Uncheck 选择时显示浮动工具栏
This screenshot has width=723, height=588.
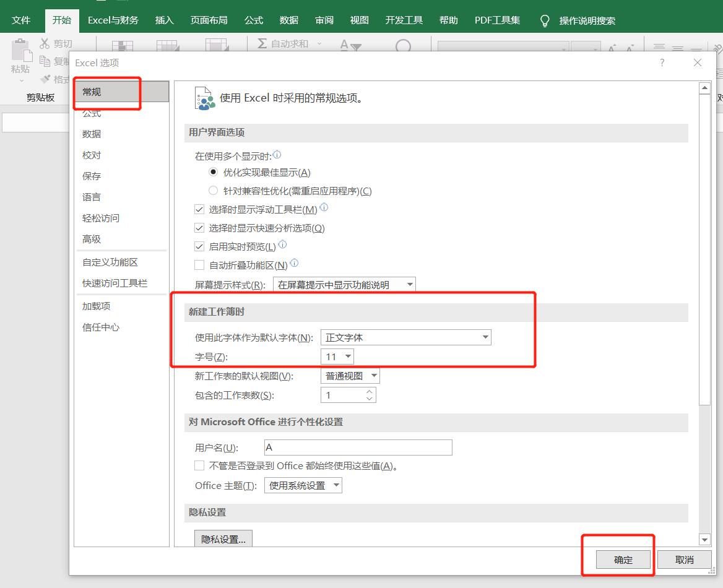pyautogui.click(x=199, y=209)
